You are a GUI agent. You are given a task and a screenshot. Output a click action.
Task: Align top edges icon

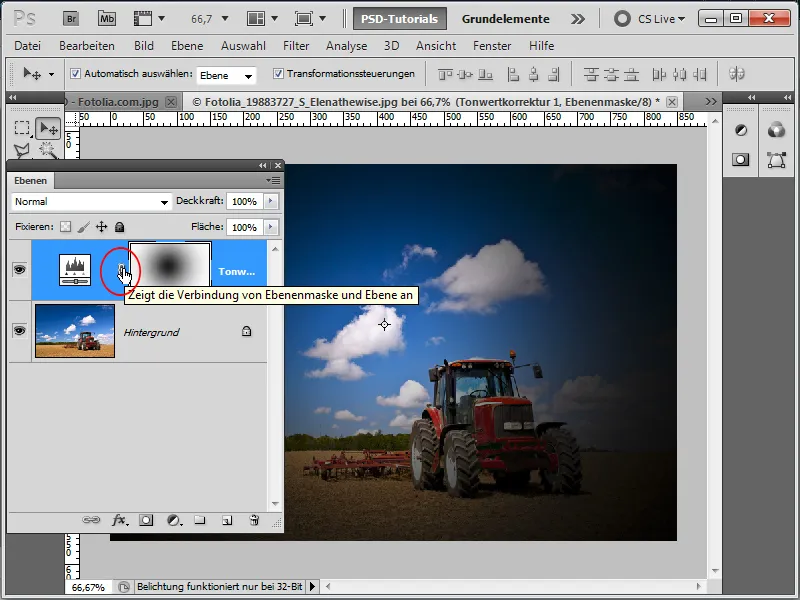[x=445, y=75]
